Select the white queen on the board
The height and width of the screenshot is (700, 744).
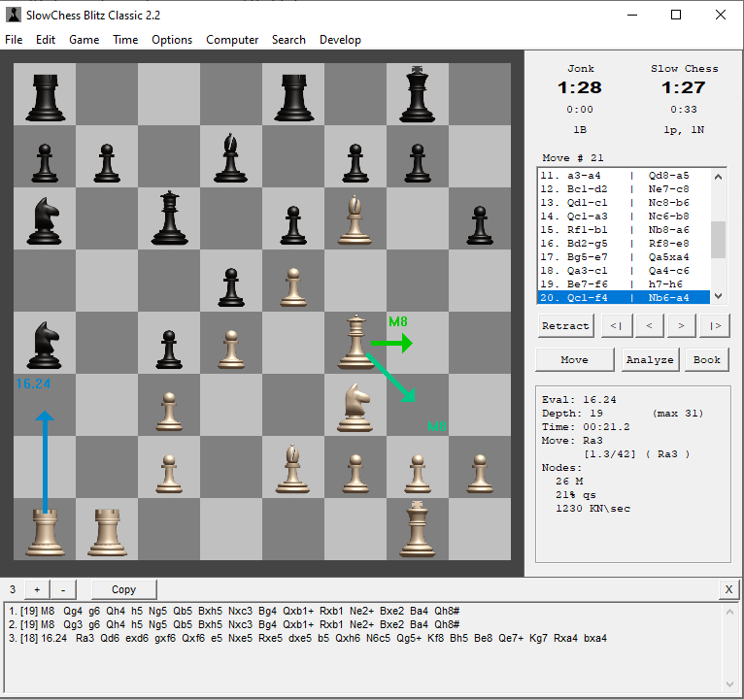(x=355, y=342)
